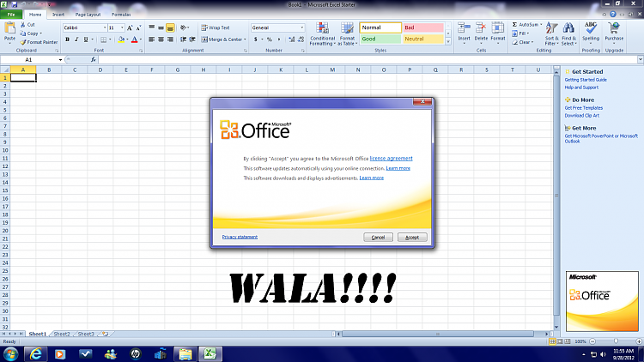Toggle Wrap Text
This screenshot has height=362, width=644.
pyautogui.click(x=216, y=28)
